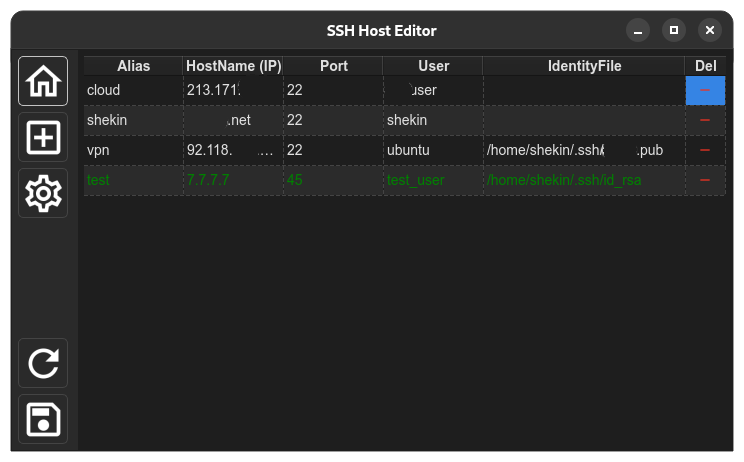Open settings with the gear icon

(43, 193)
